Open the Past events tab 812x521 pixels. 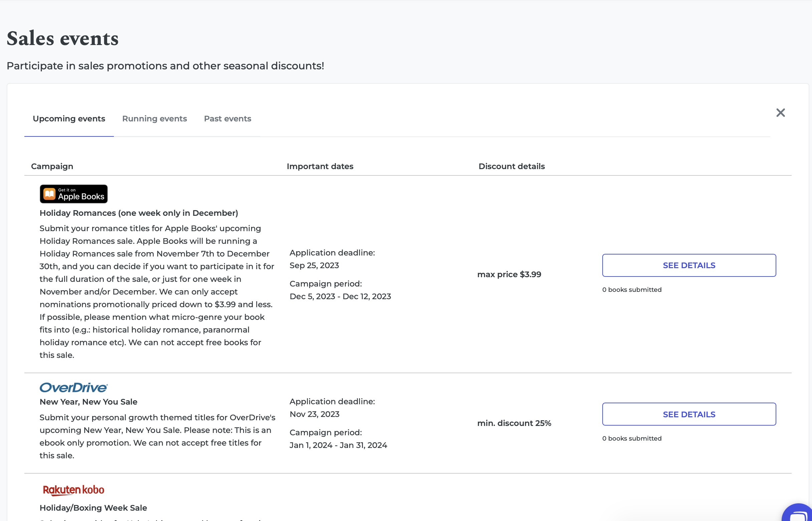tap(227, 119)
